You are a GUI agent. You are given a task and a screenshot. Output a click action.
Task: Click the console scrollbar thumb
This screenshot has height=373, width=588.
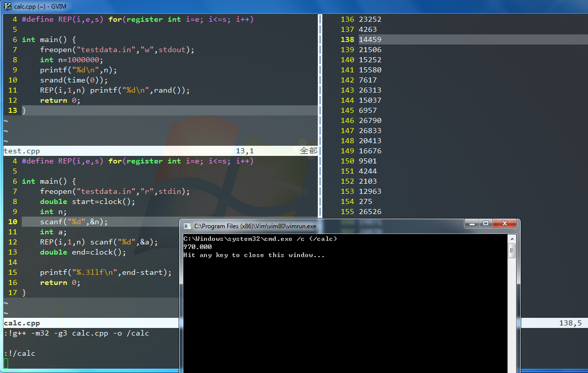(x=512, y=251)
